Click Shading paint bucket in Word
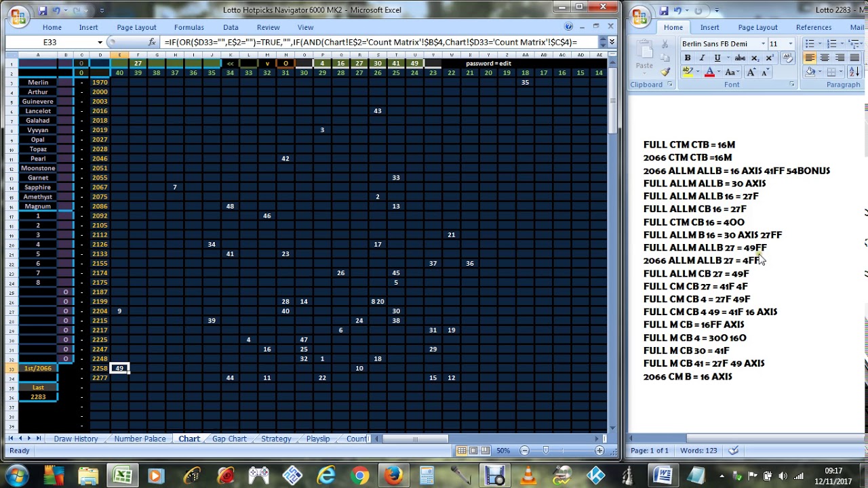The width and height of the screenshot is (868, 488). click(810, 72)
